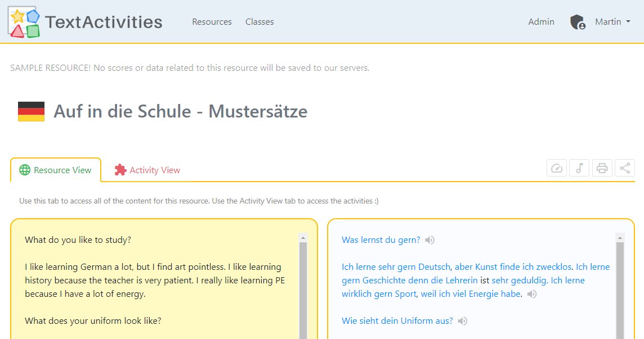The height and width of the screenshot is (339, 644).
Task: Click 'weil ich viel Energie habe' text
Action: (471, 294)
